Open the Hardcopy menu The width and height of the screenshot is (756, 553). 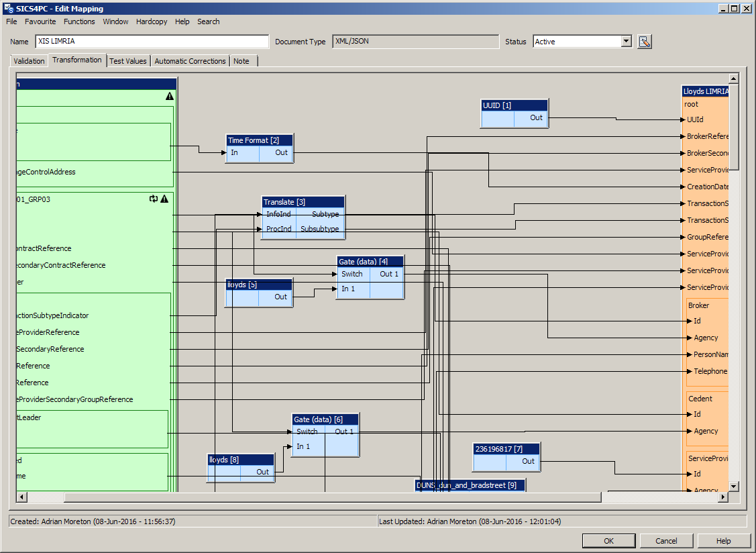[x=152, y=21]
